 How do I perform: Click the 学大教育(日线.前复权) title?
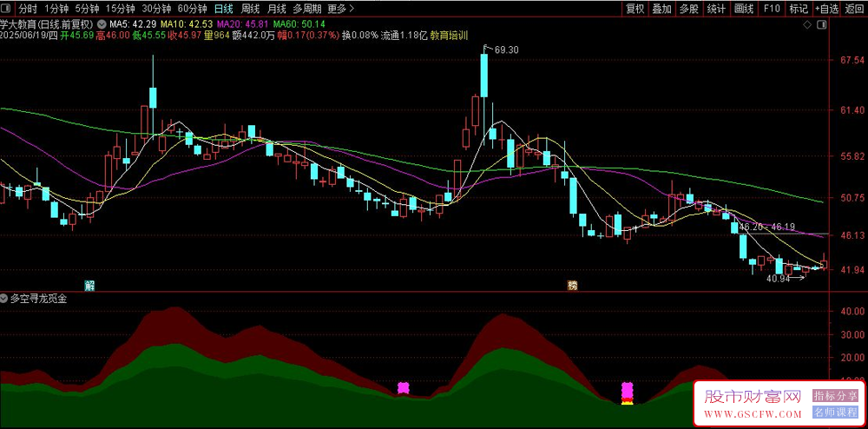point(47,24)
